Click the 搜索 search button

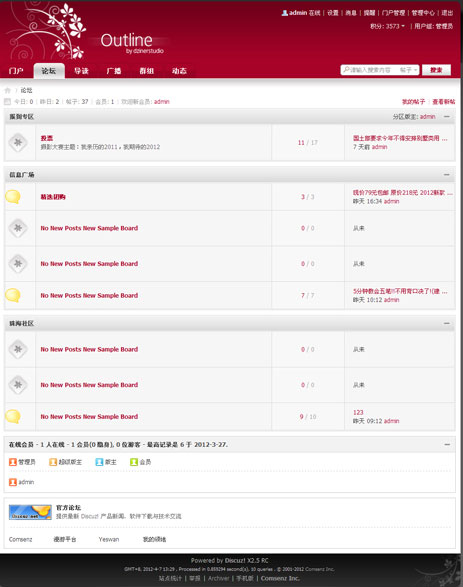click(436, 70)
